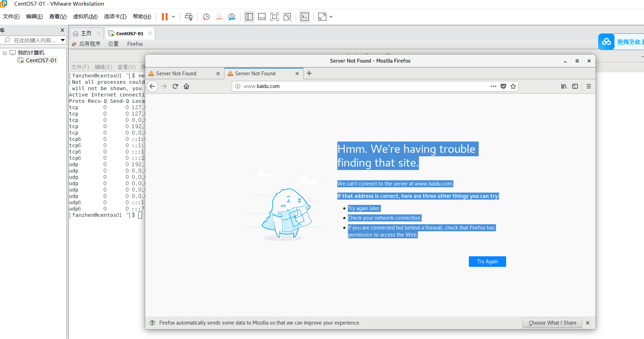Open the 虚拟机(M) menu

tap(85, 17)
